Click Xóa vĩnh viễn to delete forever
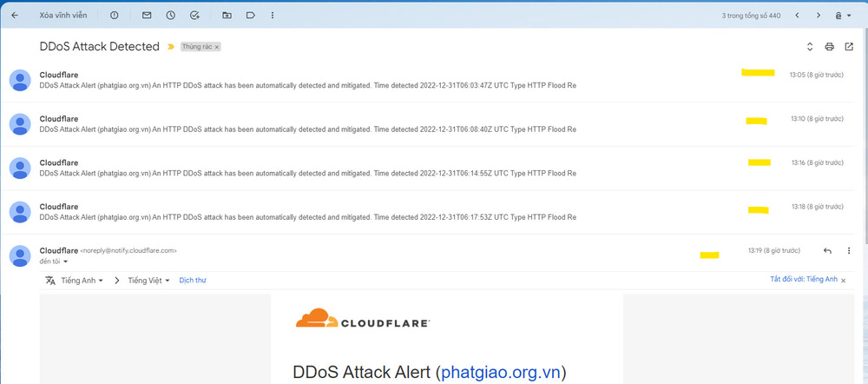Viewport: 868px width, 384px height. [x=63, y=16]
